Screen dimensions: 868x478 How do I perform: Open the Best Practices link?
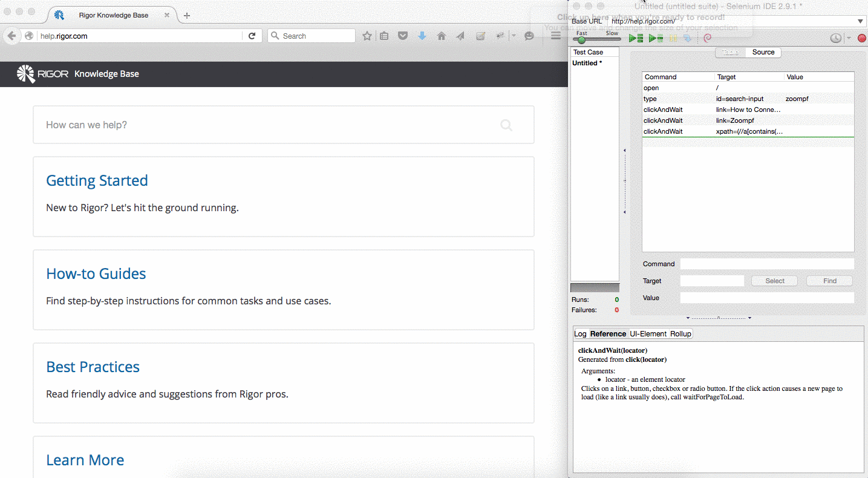(x=93, y=367)
